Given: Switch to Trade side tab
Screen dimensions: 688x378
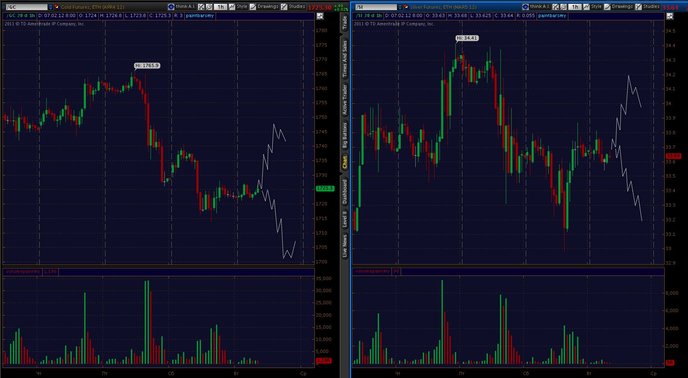Looking at the screenshot, I should pos(345,22).
